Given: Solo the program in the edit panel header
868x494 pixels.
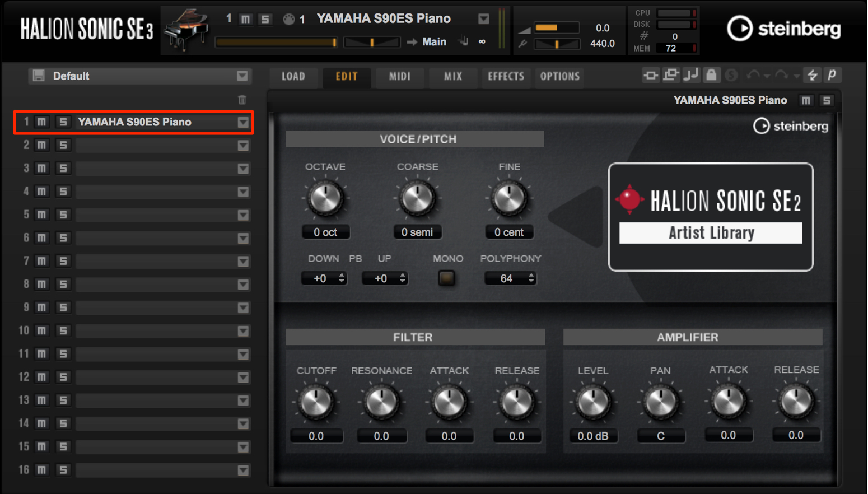Looking at the screenshot, I should (827, 100).
